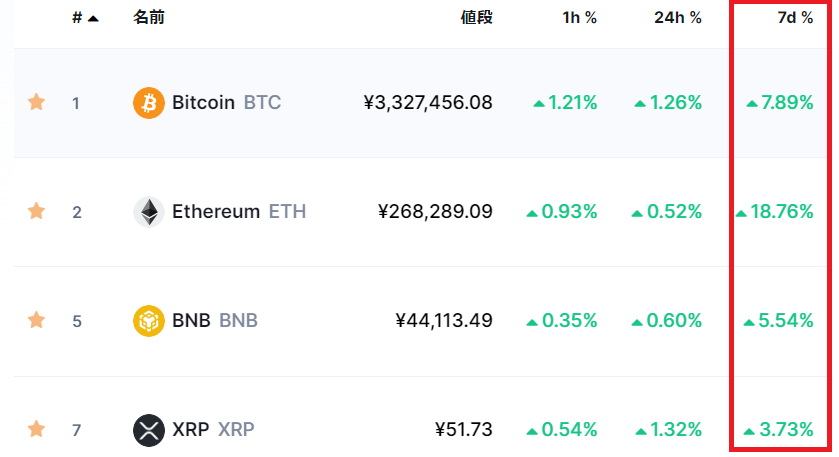This screenshot has height=457, width=839.
Task: Click Ethereum 7d change 18.76%
Action: 775,212
